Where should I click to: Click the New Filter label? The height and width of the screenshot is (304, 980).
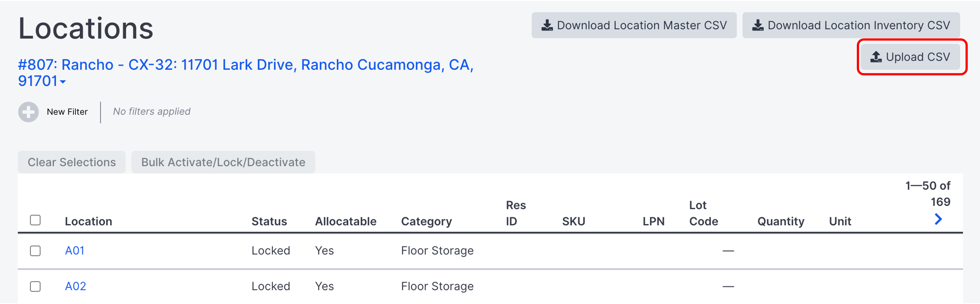coord(67,112)
